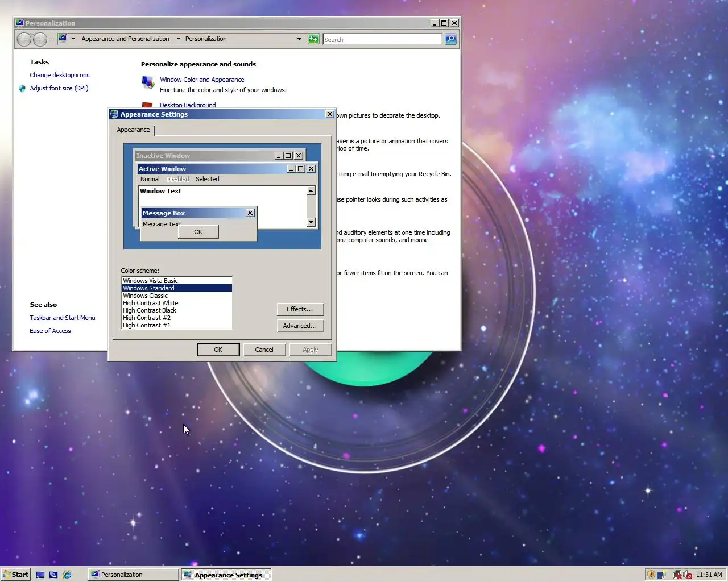Open the address bar history dropdown
This screenshot has width=728, height=582.
click(299, 39)
